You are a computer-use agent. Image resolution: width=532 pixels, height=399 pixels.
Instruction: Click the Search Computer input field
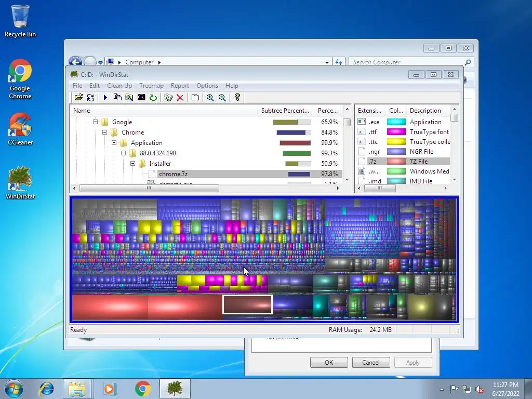pos(407,62)
